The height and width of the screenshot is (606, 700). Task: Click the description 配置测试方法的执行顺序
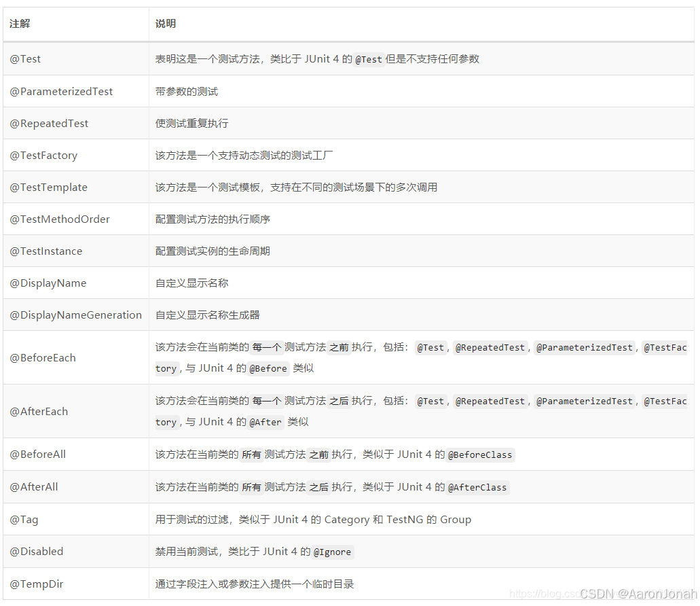point(213,219)
